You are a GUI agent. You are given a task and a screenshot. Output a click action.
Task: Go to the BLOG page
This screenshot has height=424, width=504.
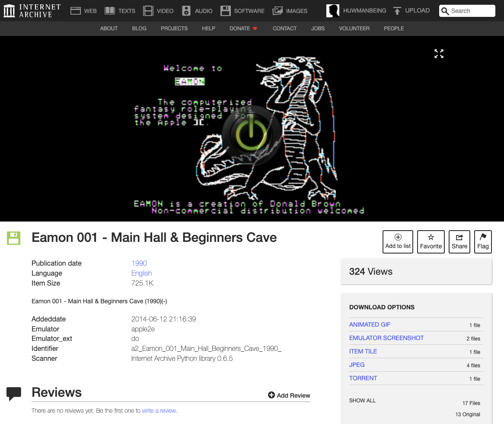pos(139,29)
